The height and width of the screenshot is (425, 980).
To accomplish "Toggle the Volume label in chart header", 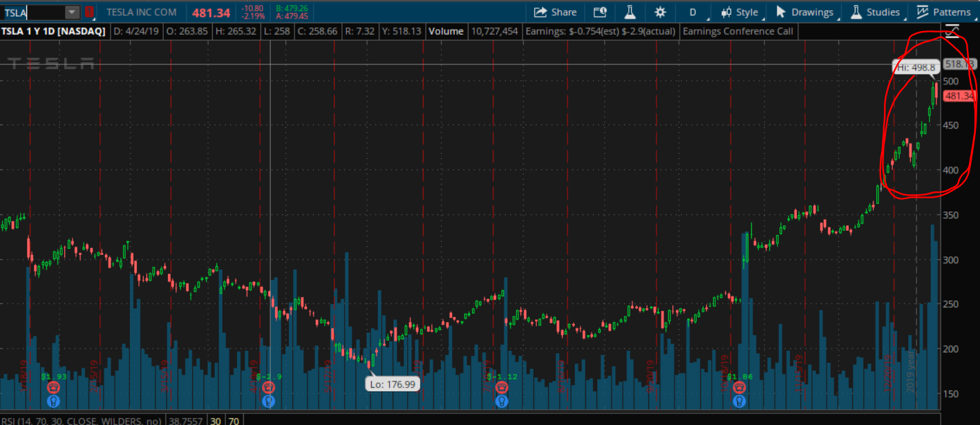I will (446, 31).
